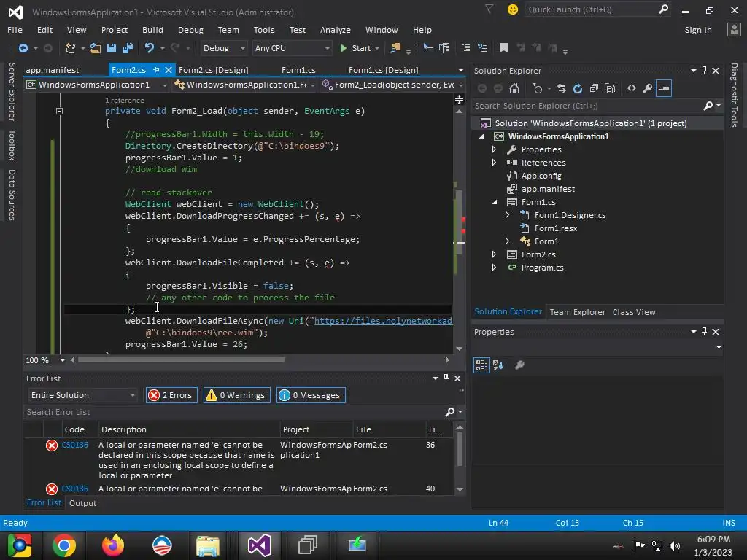Switch to the Class View tab

coord(634,312)
